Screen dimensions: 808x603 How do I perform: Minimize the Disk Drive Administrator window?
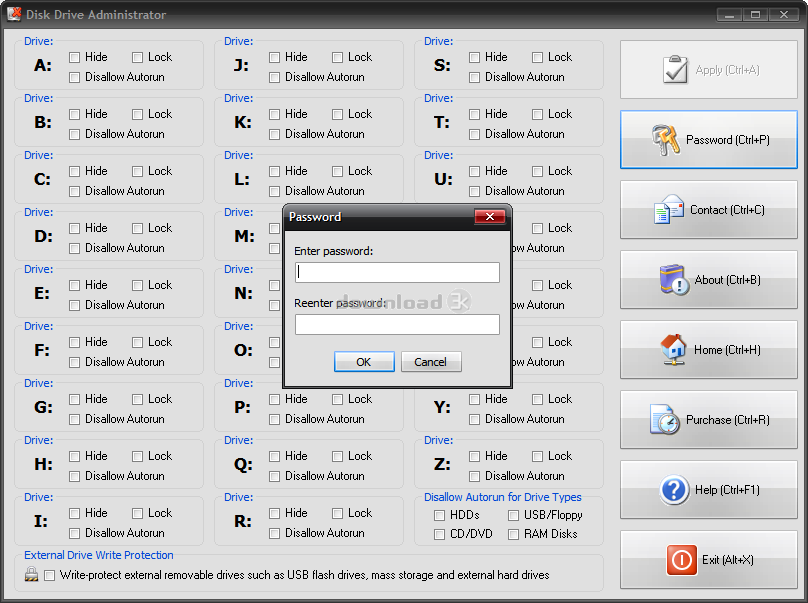(729, 14)
